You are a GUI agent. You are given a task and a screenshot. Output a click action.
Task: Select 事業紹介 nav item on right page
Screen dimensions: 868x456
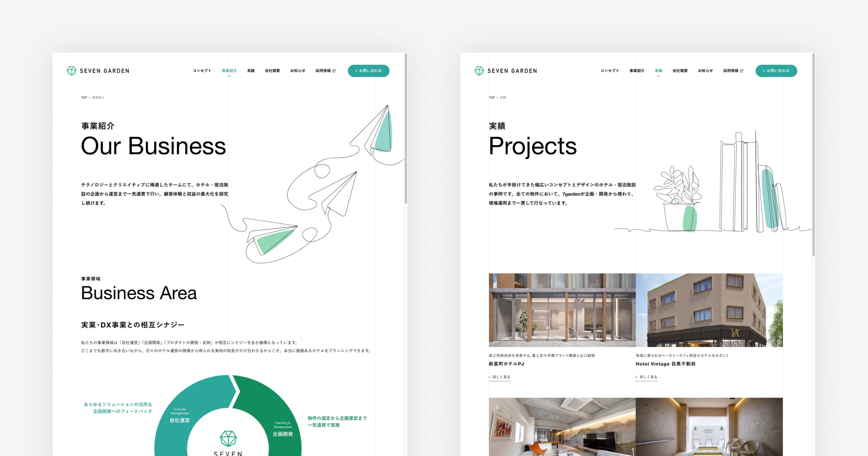(637, 71)
